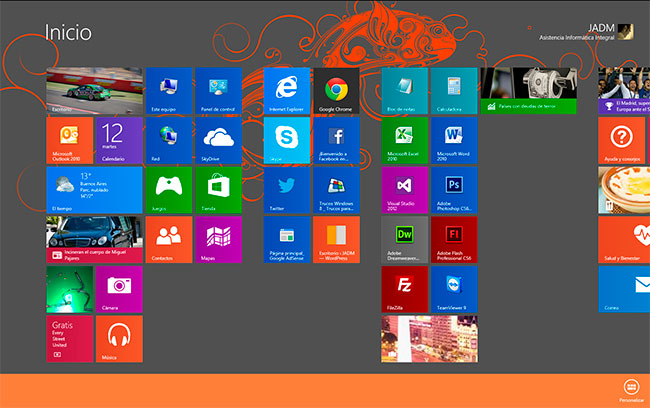Image resolution: width=650 pixels, height=408 pixels.
Task: Open the city photo tile below FileZilla
Action: click(429, 339)
